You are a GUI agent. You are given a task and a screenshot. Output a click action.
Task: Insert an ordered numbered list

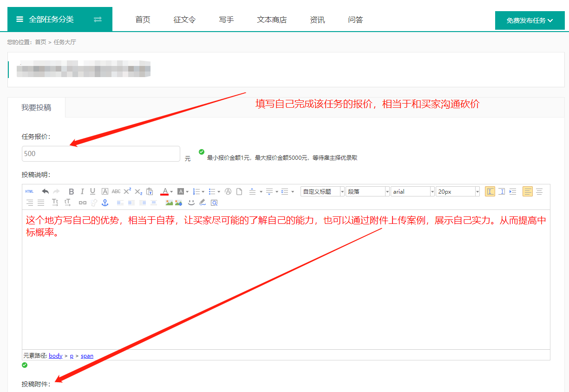pyautogui.click(x=196, y=191)
